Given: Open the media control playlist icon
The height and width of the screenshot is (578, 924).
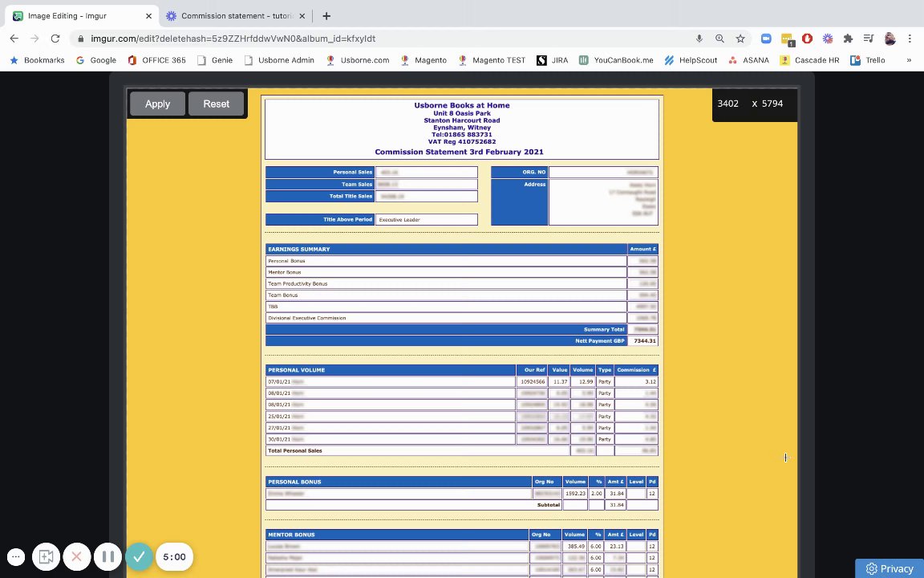Looking at the screenshot, I should click(x=869, y=39).
